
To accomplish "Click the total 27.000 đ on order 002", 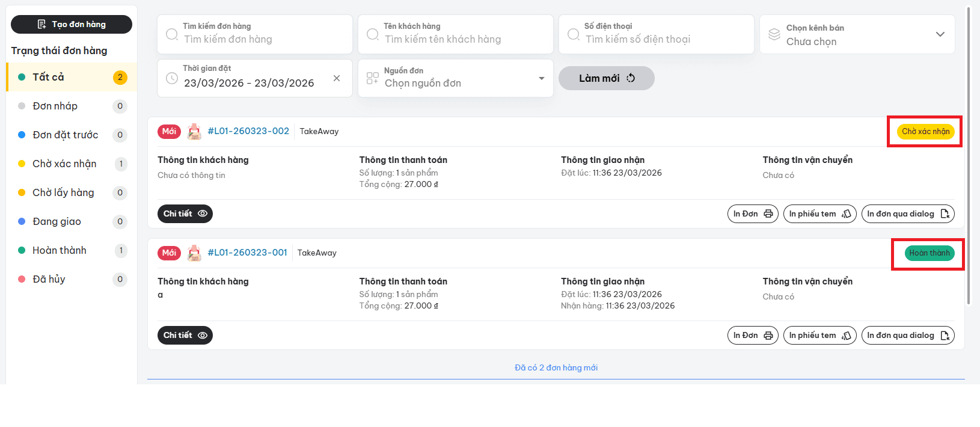I will click(x=421, y=184).
